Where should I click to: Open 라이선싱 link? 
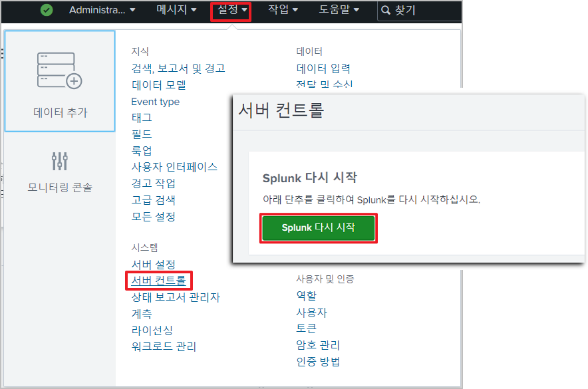152,330
